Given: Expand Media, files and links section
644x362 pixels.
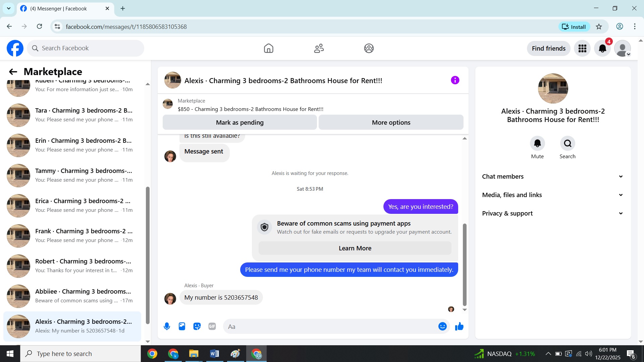Looking at the screenshot, I should (x=553, y=195).
